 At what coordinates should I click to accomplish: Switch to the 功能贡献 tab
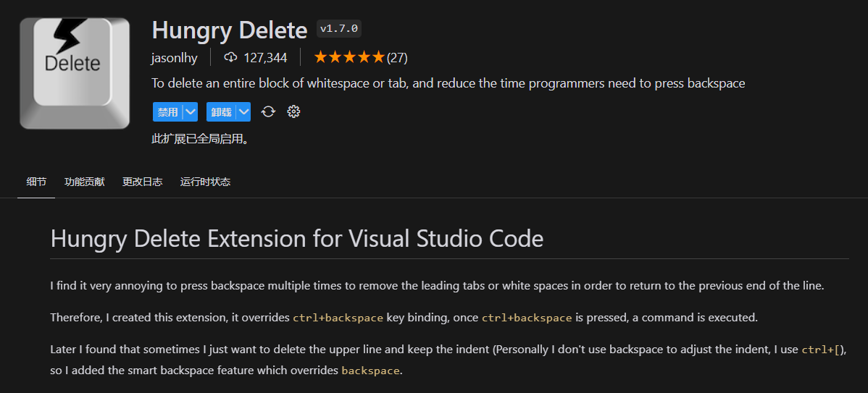pyautogui.click(x=85, y=182)
